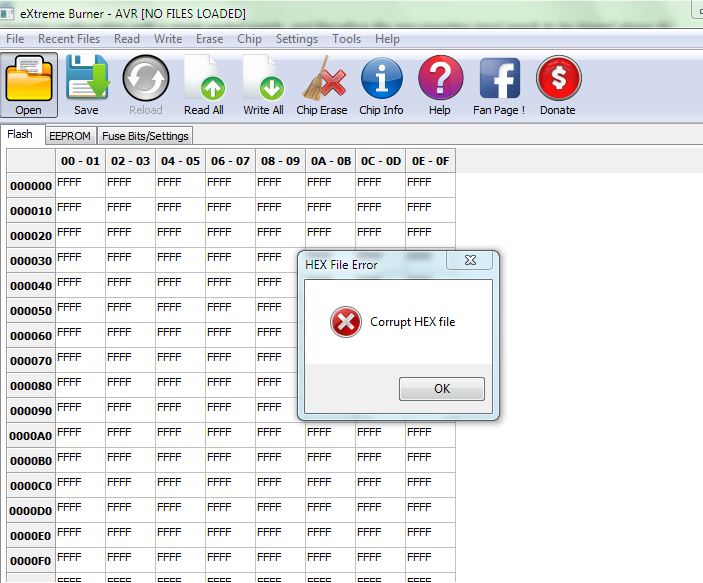This screenshot has width=703, height=583.
Task: Click the HEX File Error dialog title
Action: 341,265
